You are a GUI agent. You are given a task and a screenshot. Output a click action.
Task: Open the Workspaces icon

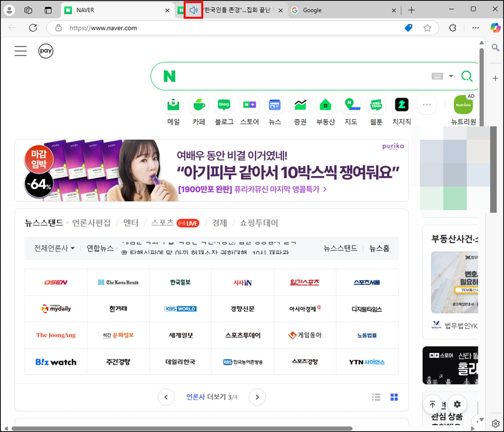tap(28, 10)
